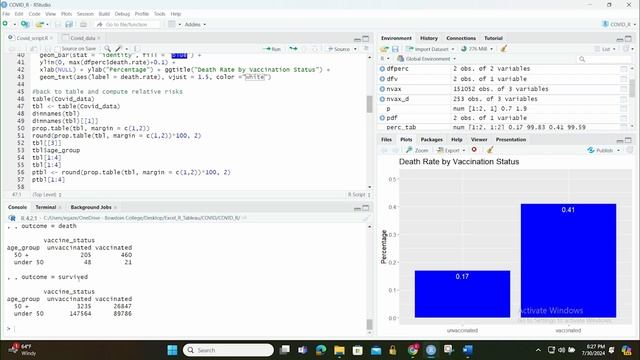Viewport: 640px width, 360px height.
Task: Maximize the source editor pane
Action: pyautogui.click(x=365, y=39)
